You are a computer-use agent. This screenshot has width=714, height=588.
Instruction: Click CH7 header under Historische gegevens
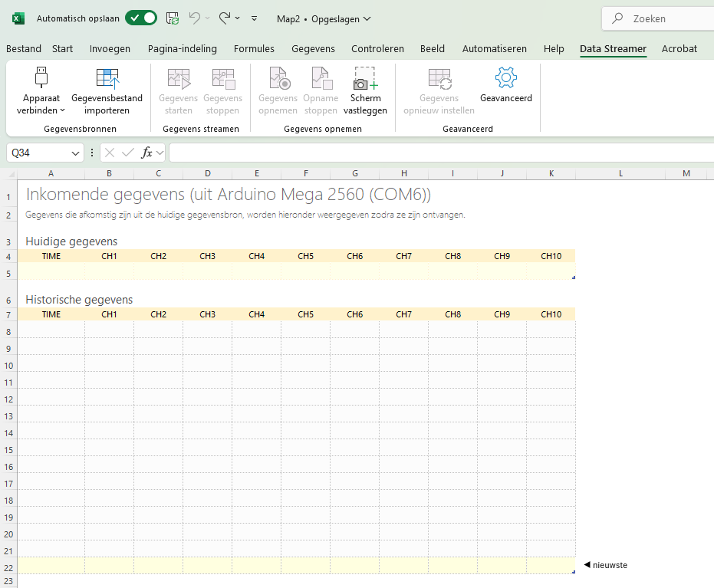pyautogui.click(x=404, y=314)
